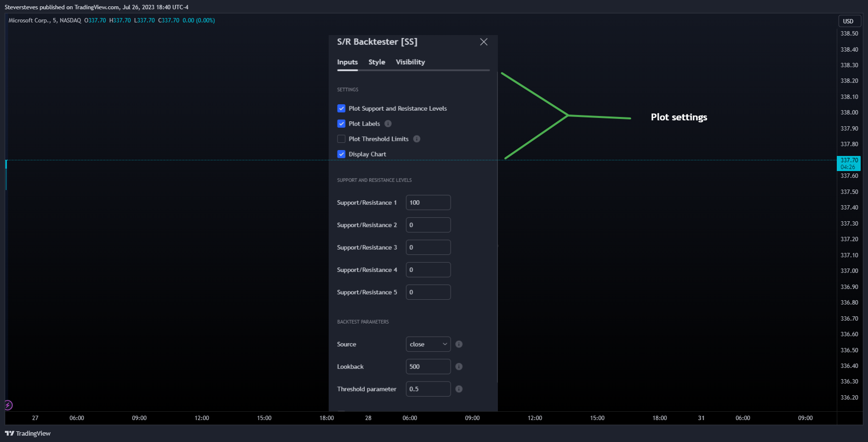Uncheck the Display Chart option
This screenshot has height=442, width=868.
341,154
